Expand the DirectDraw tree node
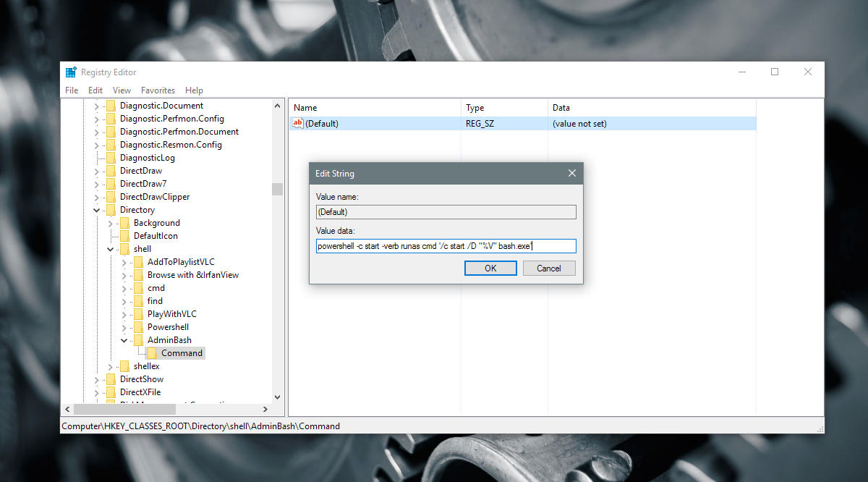 (x=96, y=171)
